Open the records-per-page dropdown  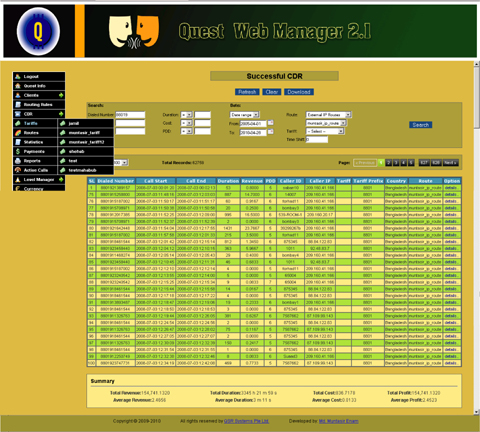(x=121, y=163)
